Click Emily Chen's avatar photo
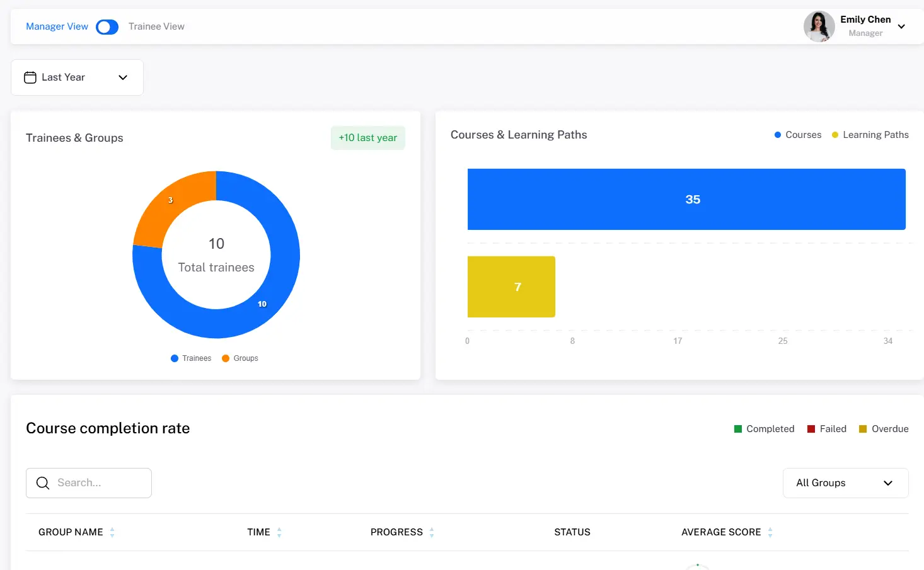924x570 pixels. tap(819, 26)
